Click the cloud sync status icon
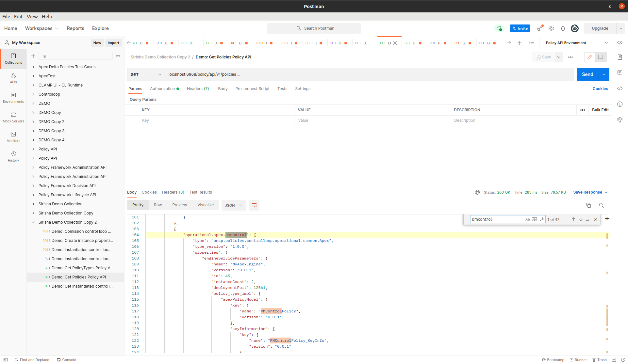The image size is (628, 364). (499, 28)
